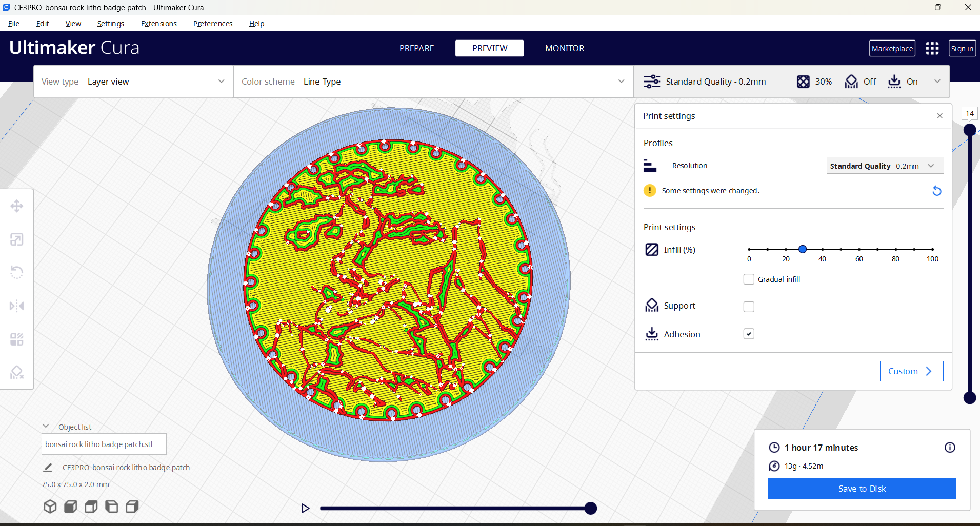The width and height of the screenshot is (980, 526).
Task: Select the Mirror tool in left toolbar
Action: 17,306
